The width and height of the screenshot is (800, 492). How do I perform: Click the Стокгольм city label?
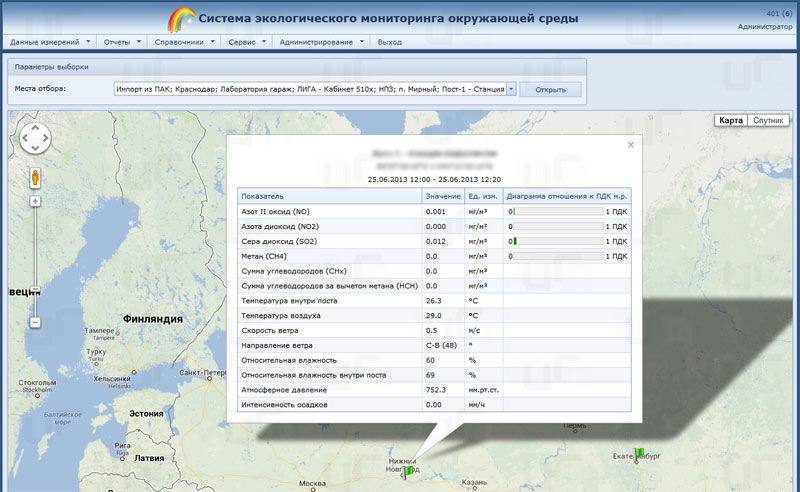pyautogui.click(x=37, y=382)
